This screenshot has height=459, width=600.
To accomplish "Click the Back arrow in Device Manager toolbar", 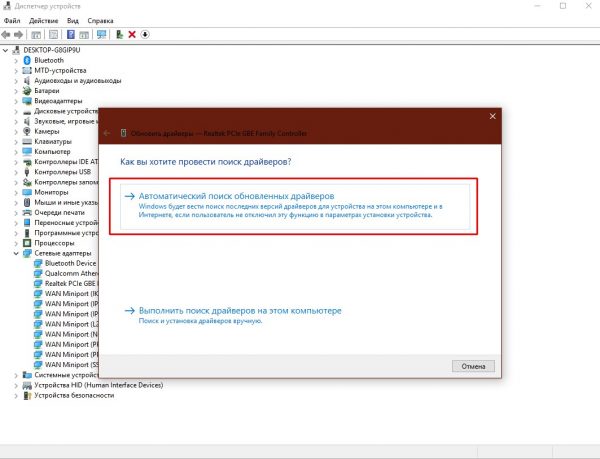I will coord(6,34).
